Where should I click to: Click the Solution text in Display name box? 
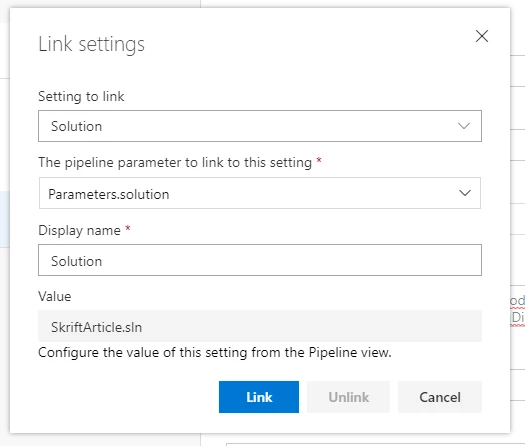(76, 261)
